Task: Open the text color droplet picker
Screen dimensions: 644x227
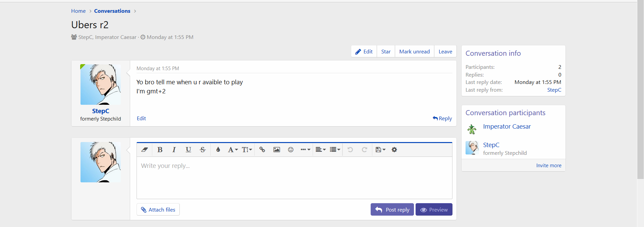Action: pos(218,150)
